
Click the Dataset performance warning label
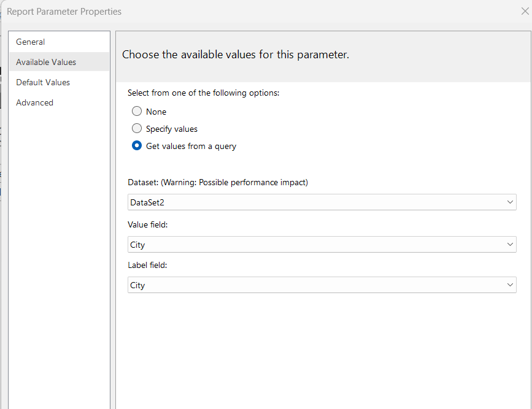click(x=218, y=183)
